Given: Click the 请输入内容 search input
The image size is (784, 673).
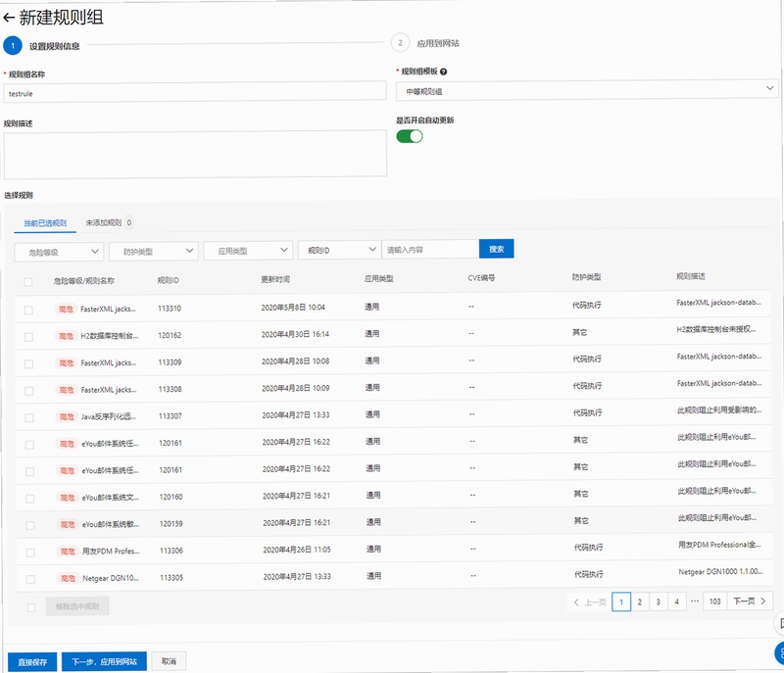Looking at the screenshot, I should (430, 250).
